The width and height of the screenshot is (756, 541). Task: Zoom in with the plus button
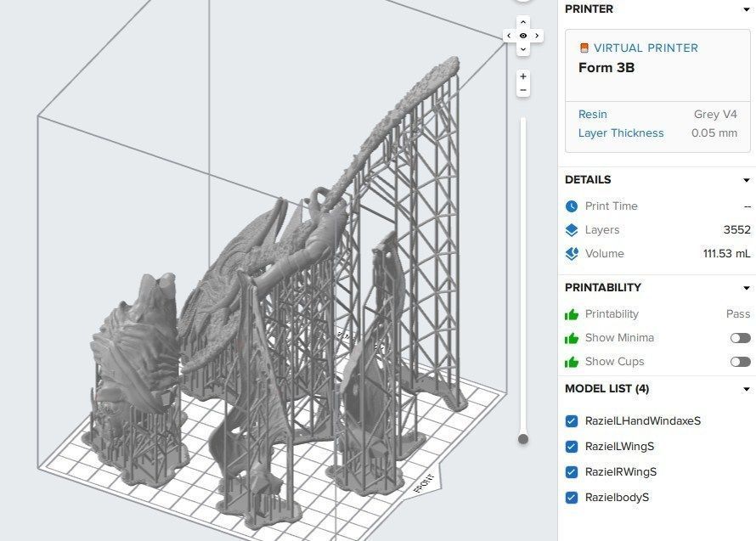pos(523,76)
